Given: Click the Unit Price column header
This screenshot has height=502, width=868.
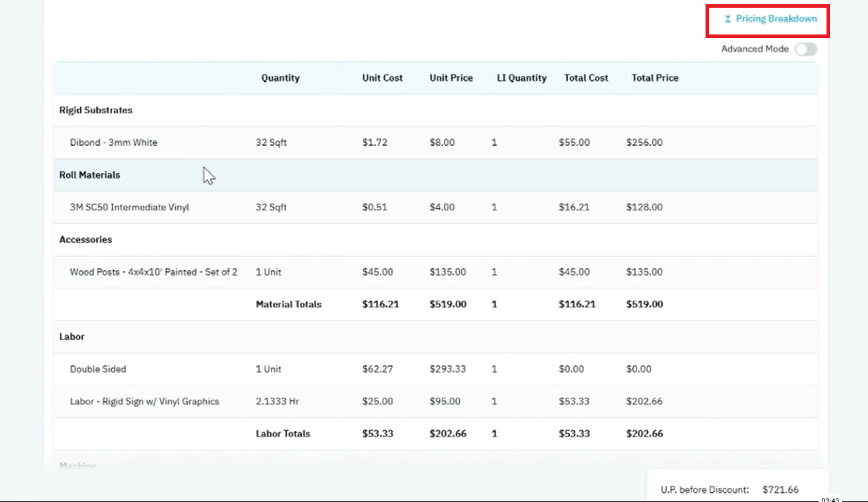Looking at the screenshot, I should (451, 78).
